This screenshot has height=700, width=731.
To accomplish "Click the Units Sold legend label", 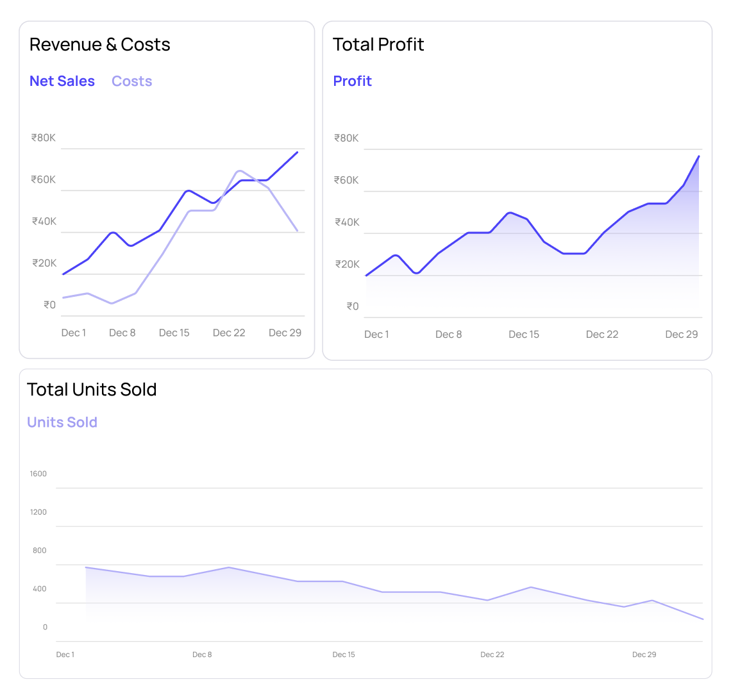I will click(x=62, y=422).
